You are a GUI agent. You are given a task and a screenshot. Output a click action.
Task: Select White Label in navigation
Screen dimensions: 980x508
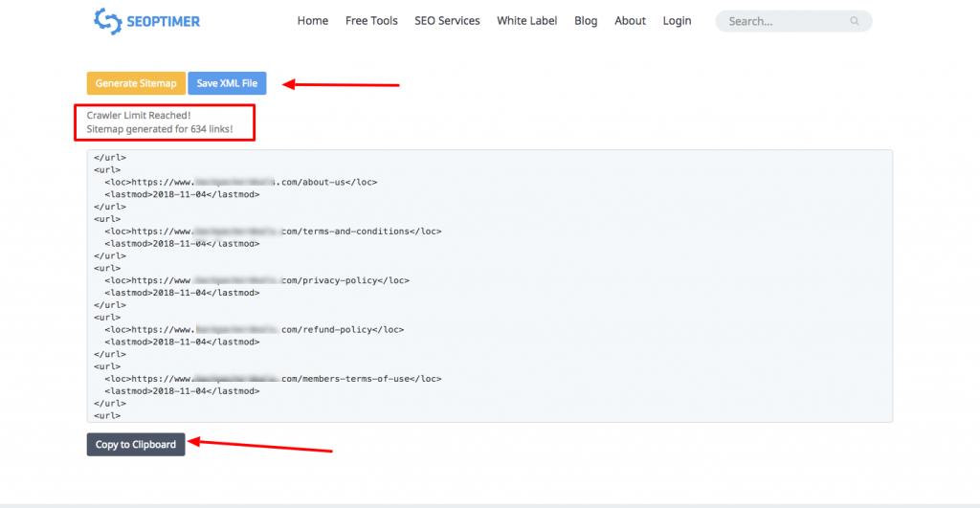(526, 21)
